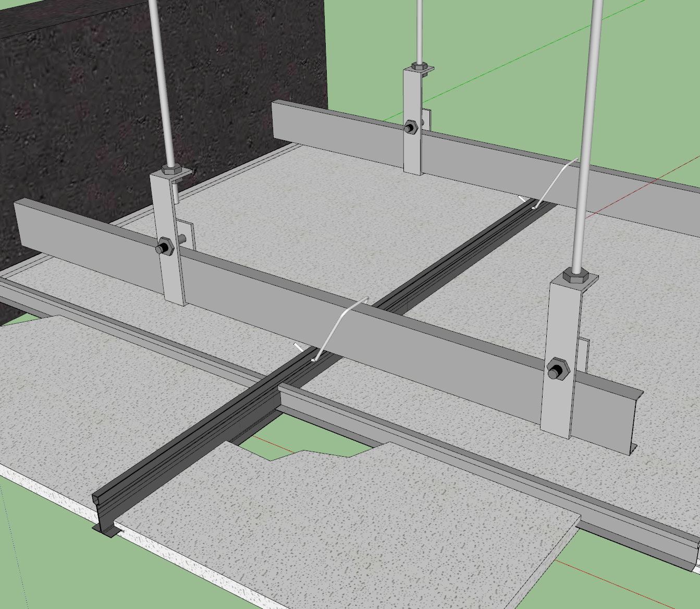Click the wire clip over the front carrier channel
The image size is (700, 609).
tap(339, 326)
